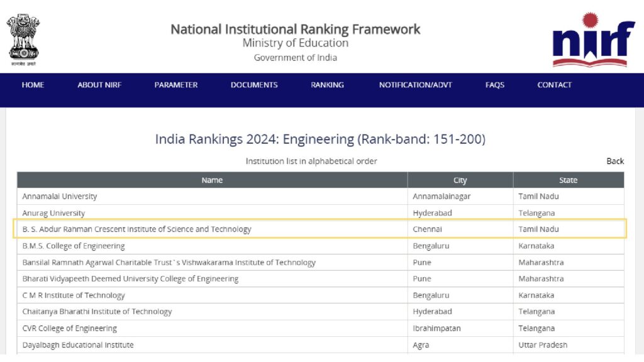
Task: Click Chaitanya Bharathi Institute of Technology
Action: click(x=97, y=312)
